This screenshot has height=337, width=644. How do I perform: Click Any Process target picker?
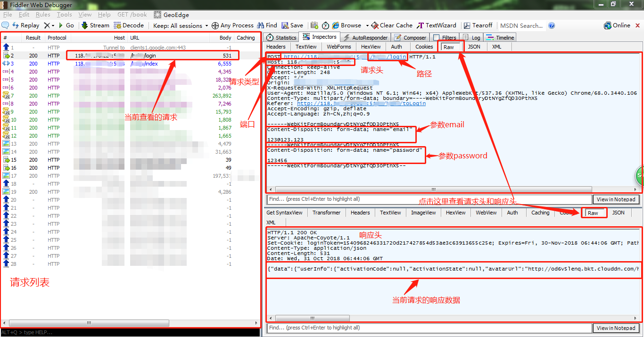pyautogui.click(x=232, y=25)
